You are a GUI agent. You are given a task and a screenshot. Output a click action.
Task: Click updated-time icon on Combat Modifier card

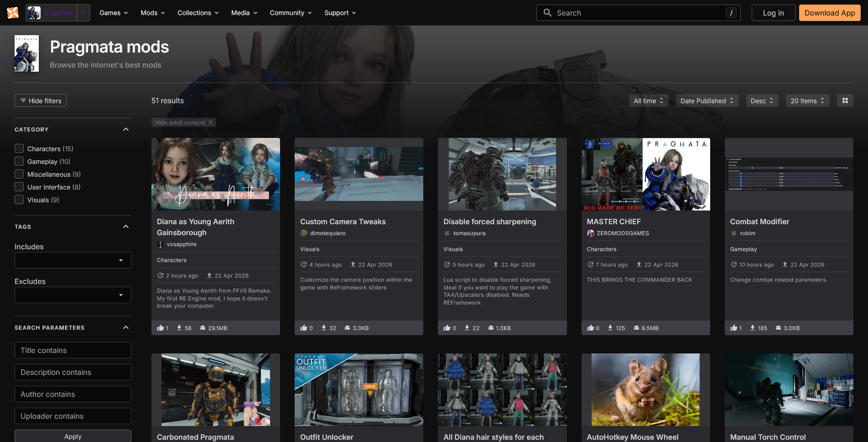pos(734,264)
